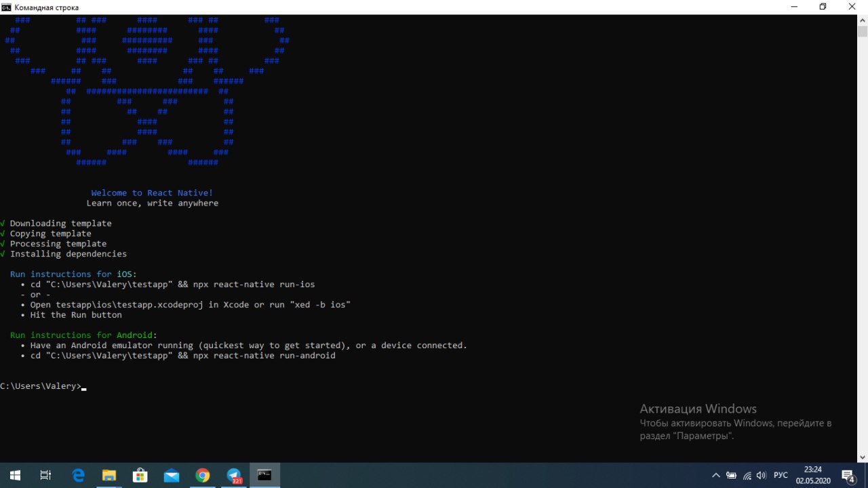Show hidden system tray icons
Screen dimensions: 868x488
pos(715,475)
